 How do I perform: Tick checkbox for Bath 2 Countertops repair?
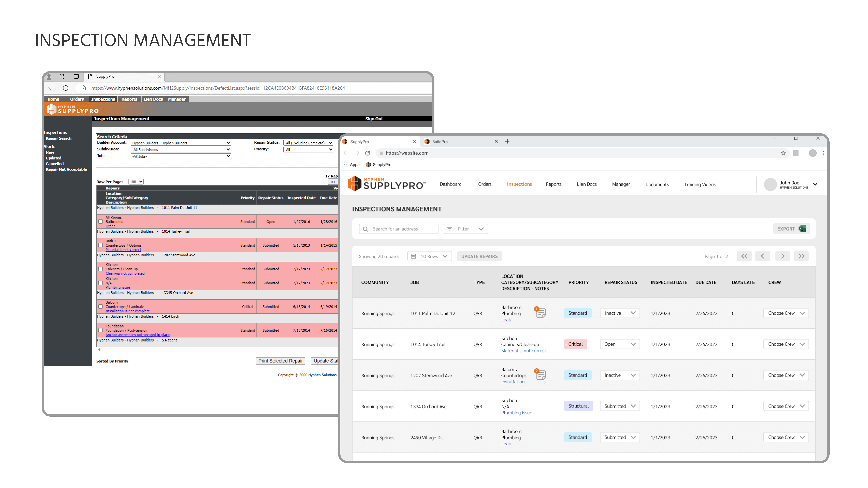tap(100, 245)
